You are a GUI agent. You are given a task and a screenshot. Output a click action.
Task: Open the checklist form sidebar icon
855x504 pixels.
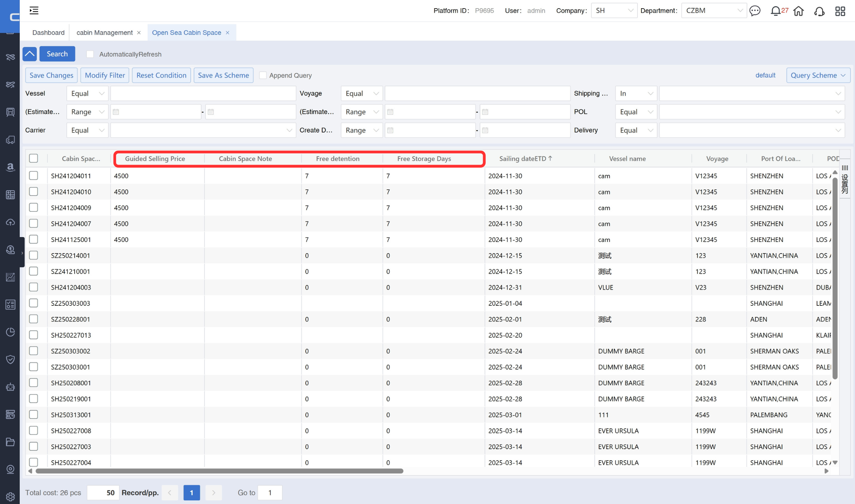[10, 304]
